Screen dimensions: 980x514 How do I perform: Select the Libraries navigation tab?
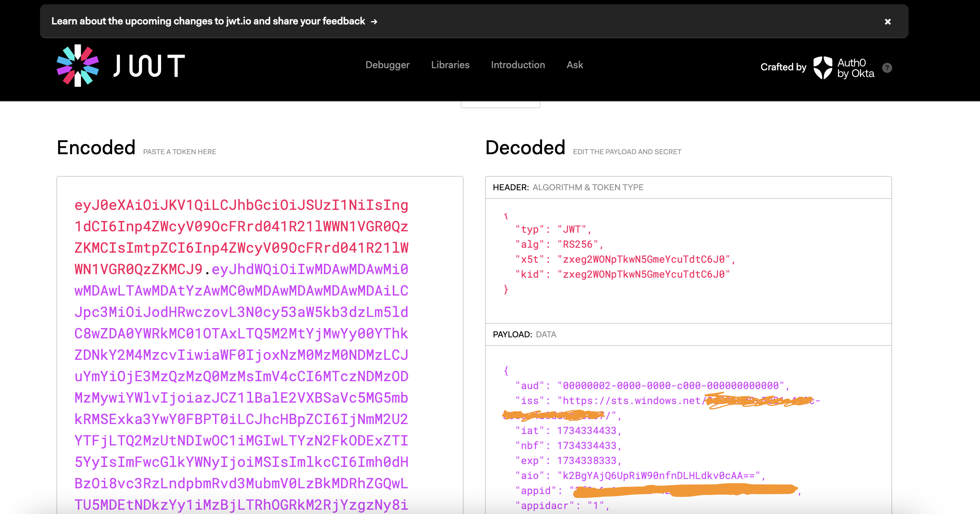pos(450,64)
